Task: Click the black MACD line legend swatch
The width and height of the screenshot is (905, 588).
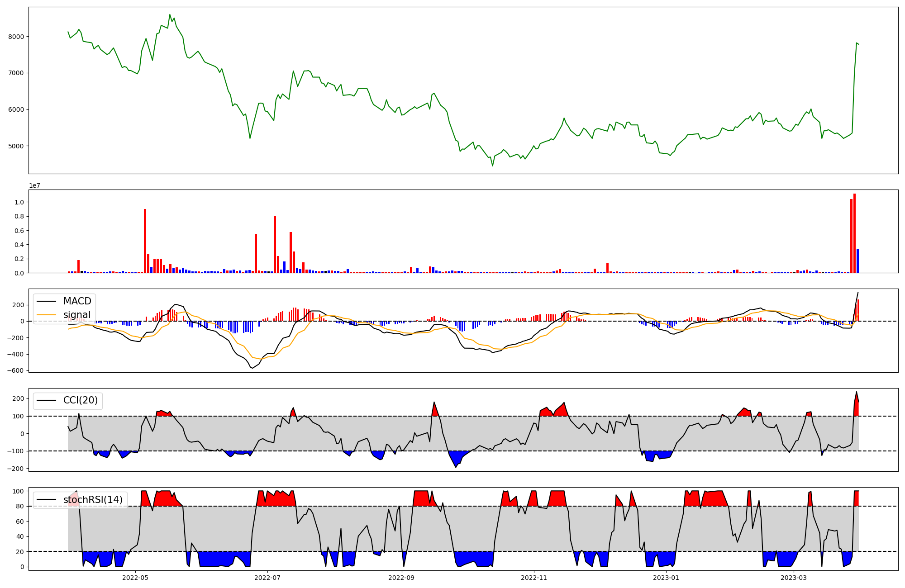Action: pyautogui.click(x=46, y=301)
